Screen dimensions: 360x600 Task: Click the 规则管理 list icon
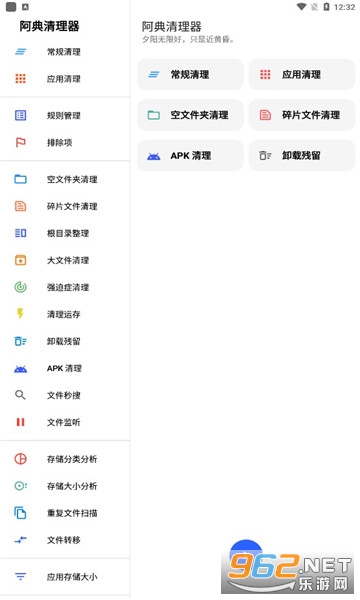point(21,115)
